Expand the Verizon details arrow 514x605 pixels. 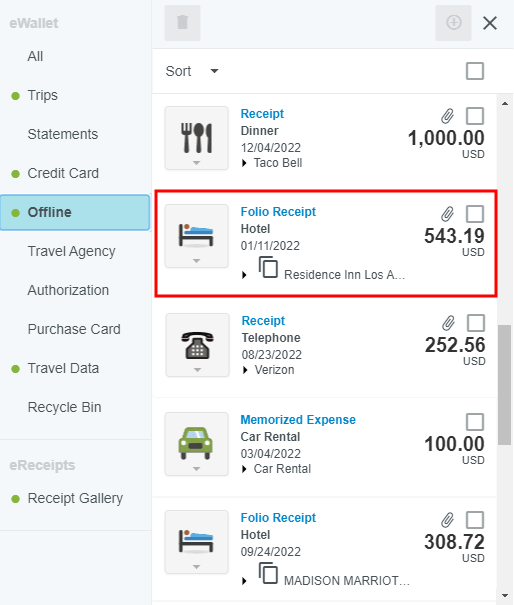click(245, 370)
